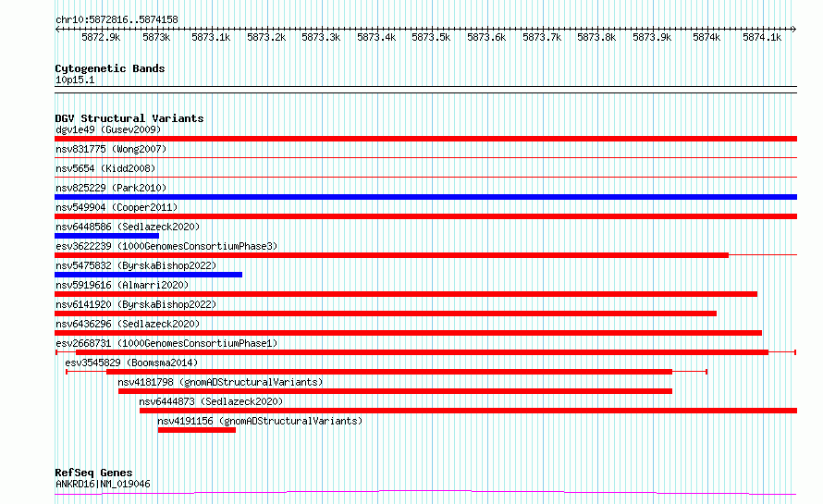This screenshot has height=504, width=823.
Task: Open the nsv6141920 (ByrskaBishop2022) label
Action: click(x=136, y=304)
